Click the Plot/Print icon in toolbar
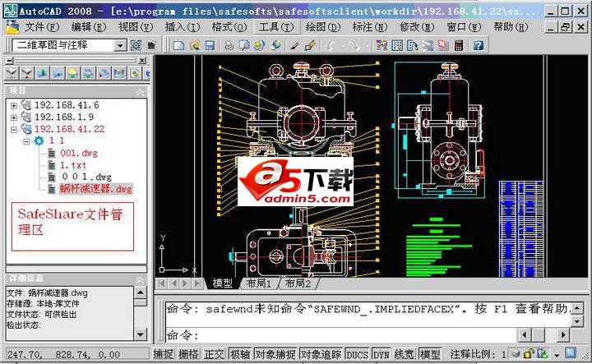This screenshot has width=592, height=364. pos(229,45)
